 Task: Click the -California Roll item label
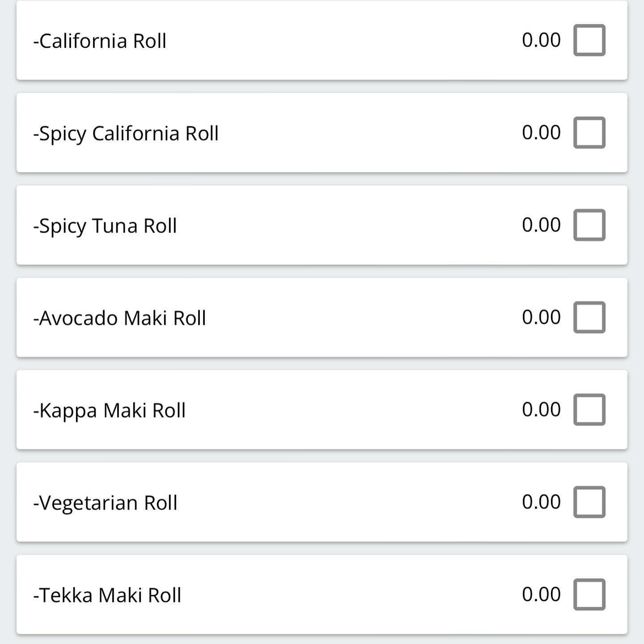[100, 41]
